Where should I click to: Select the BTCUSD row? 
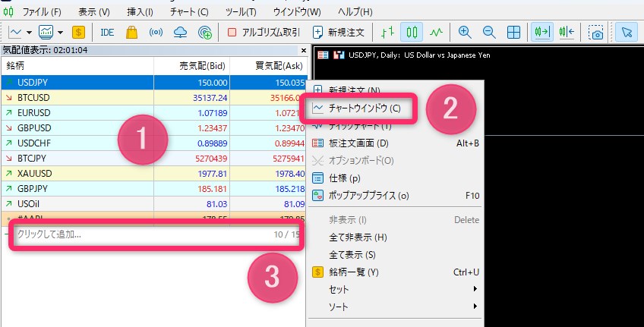154,98
